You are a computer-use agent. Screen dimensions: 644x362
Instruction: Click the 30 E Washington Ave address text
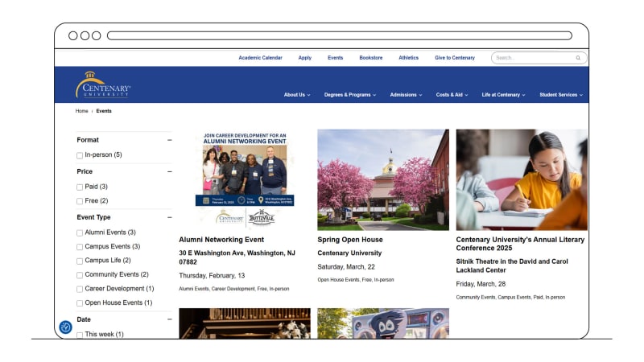[237, 257]
